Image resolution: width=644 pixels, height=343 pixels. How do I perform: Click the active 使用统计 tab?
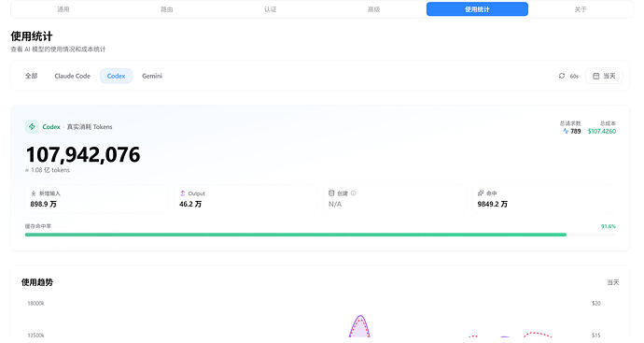(x=477, y=9)
